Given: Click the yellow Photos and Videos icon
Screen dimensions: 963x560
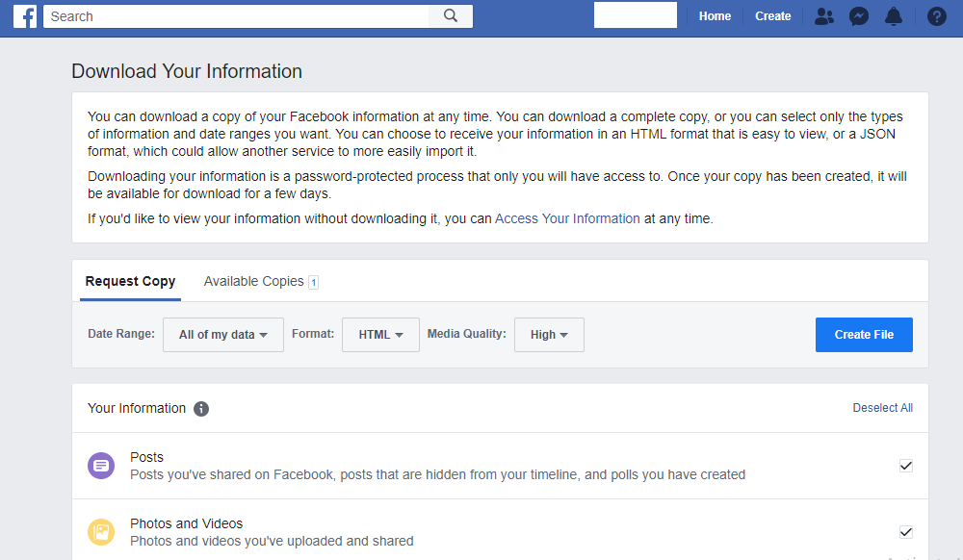Looking at the screenshot, I should coord(101,532).
